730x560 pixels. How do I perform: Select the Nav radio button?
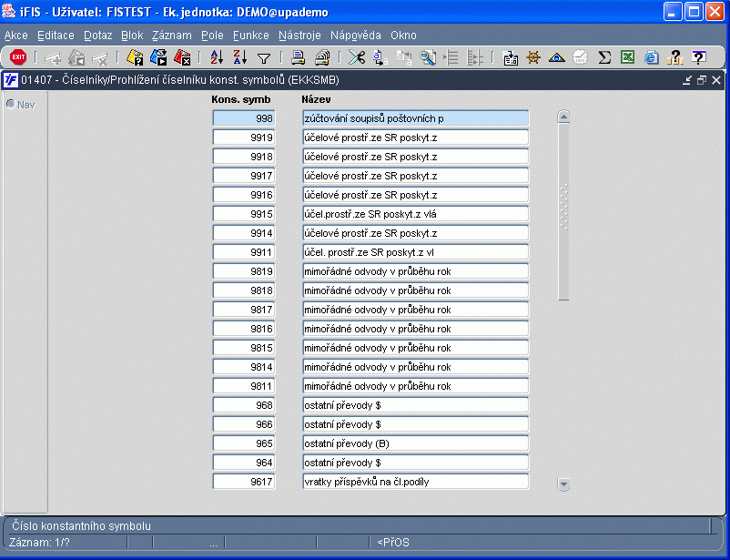click(x=11, y=105)
